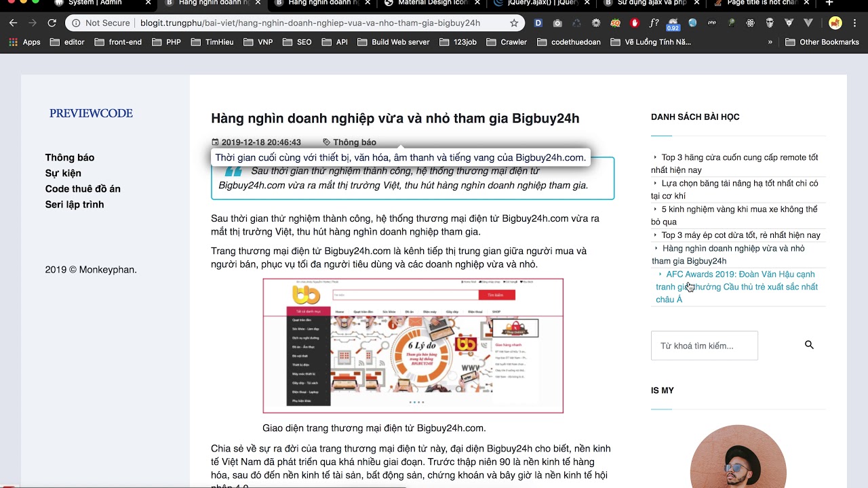
Task: Open the php extension icon
Action: click(712, 23)
